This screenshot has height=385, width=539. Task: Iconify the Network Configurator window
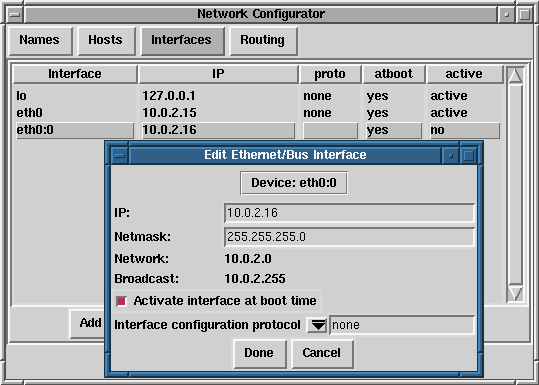pos(506,14)
